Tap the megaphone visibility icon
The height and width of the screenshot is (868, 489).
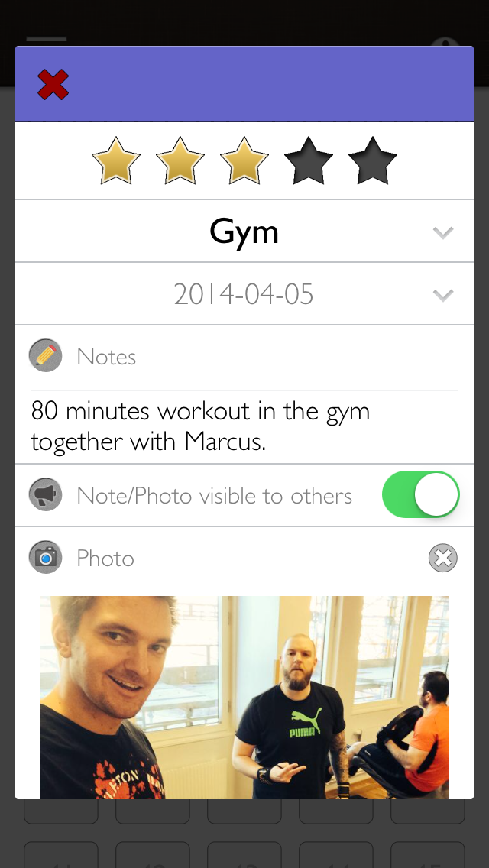(x=45, y=494)
